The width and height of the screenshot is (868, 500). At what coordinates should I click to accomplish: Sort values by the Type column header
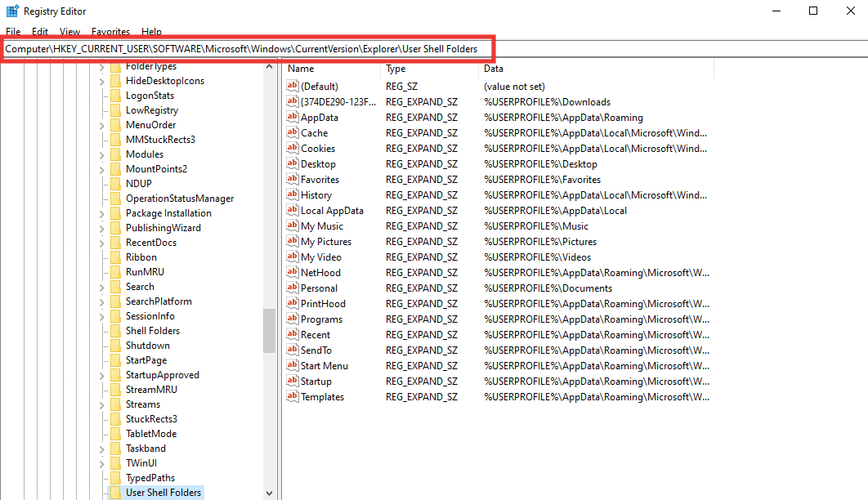coord(430,69)
